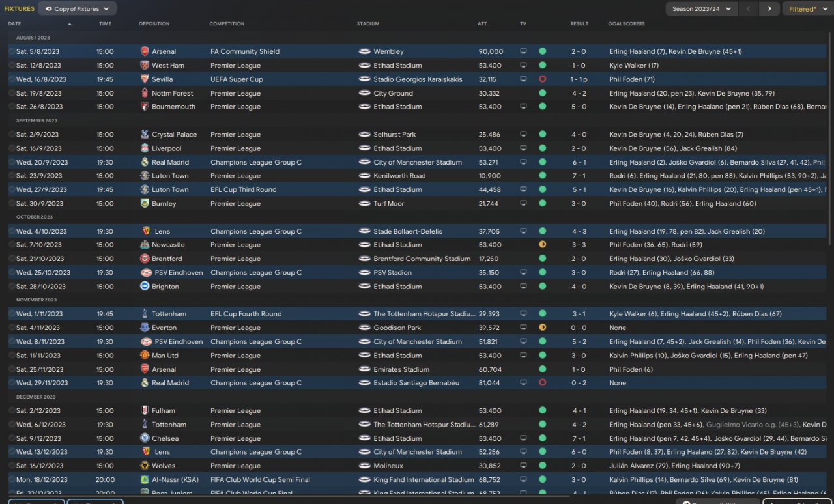Image resolution: width=834 pixels, height=504 pixels.
Task: Sort fixtures by the Att column header
Action: tap(482, 24)
